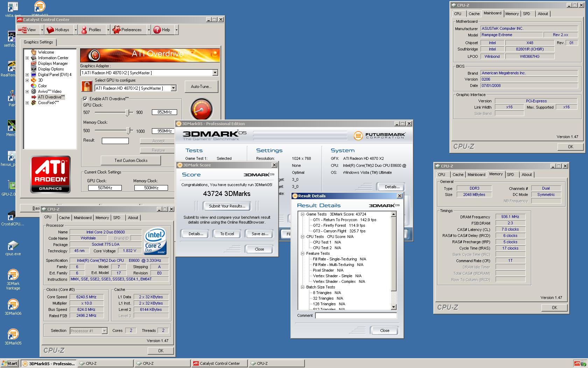This screenshot has width=588, height=368.
Task: Click the Hotkeys toolbar icon
Action: click(50, 30)
